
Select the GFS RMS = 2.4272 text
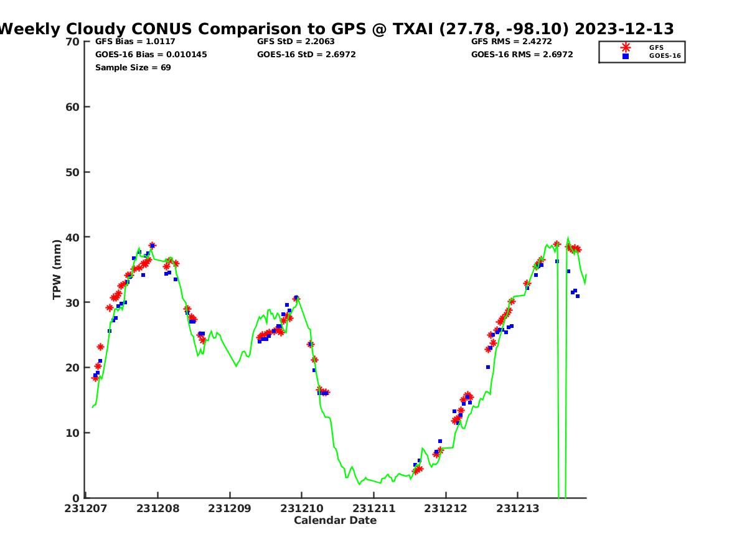pos(512,42)
